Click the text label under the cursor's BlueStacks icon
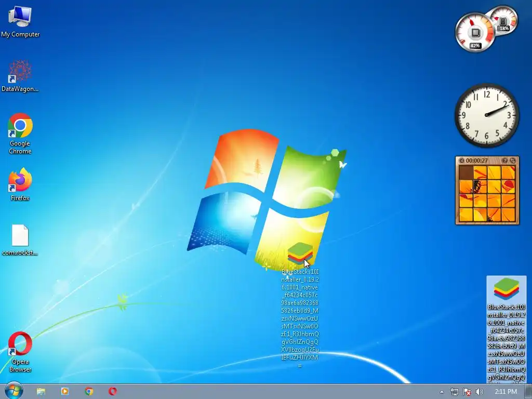This screenshot has height=399, width=532. [300, 318]
